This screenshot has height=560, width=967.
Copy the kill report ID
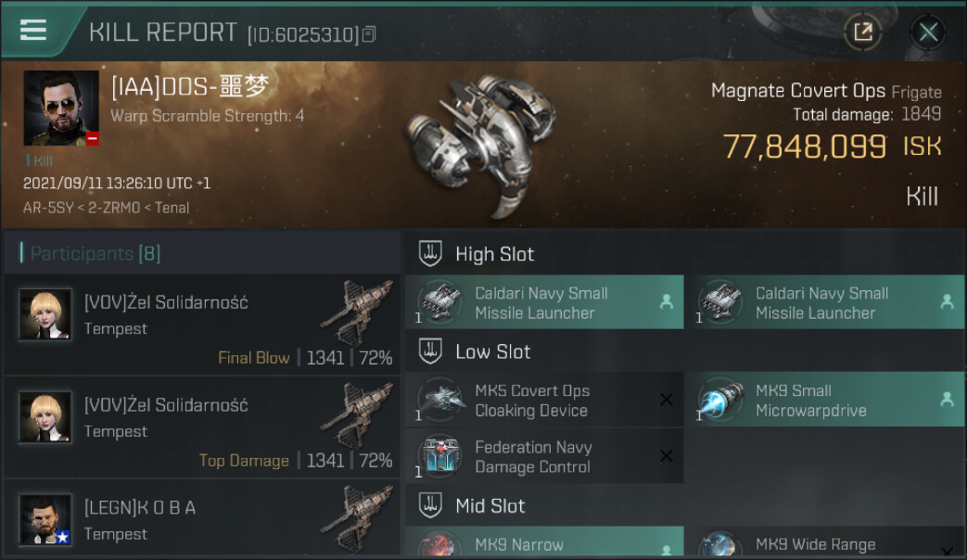point(370,35)
